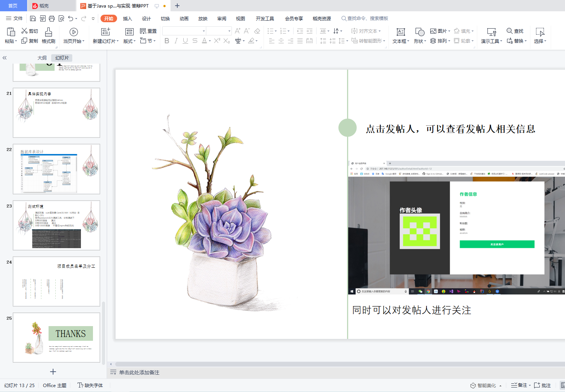
Task: Decrease indent level icon
Action: [x=300, y=31]
